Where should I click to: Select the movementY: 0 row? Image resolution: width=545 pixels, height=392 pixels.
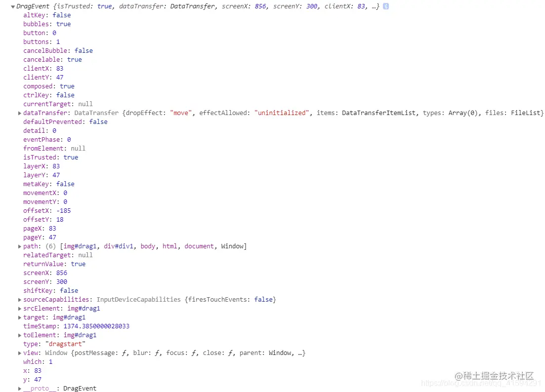(x=45, y=202)
